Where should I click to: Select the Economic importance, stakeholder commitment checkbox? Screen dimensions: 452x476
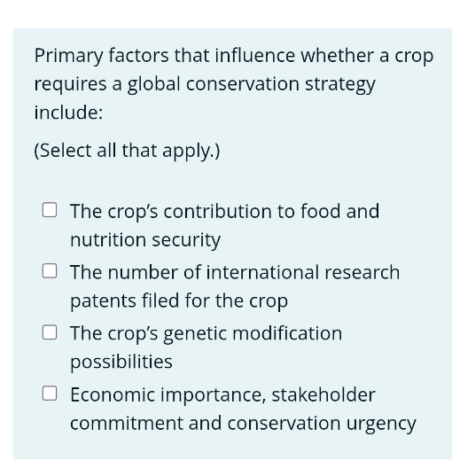point(50,394)
